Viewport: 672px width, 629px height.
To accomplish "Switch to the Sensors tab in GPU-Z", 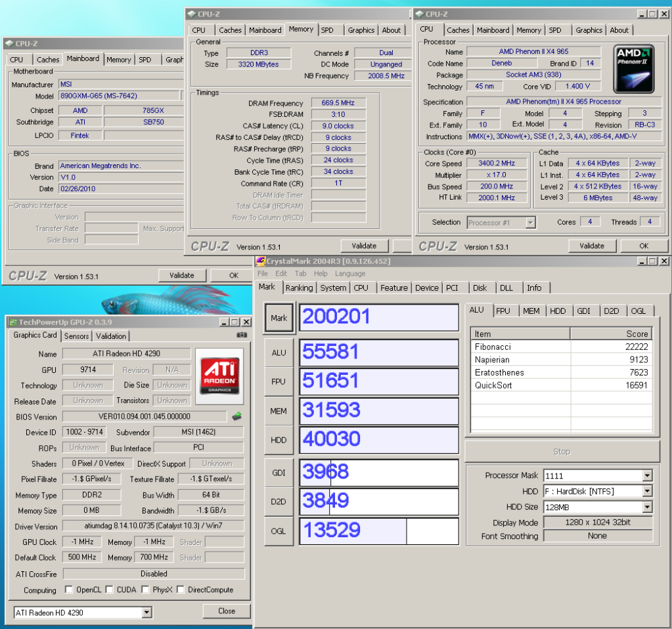I will (x=76, y=336).
